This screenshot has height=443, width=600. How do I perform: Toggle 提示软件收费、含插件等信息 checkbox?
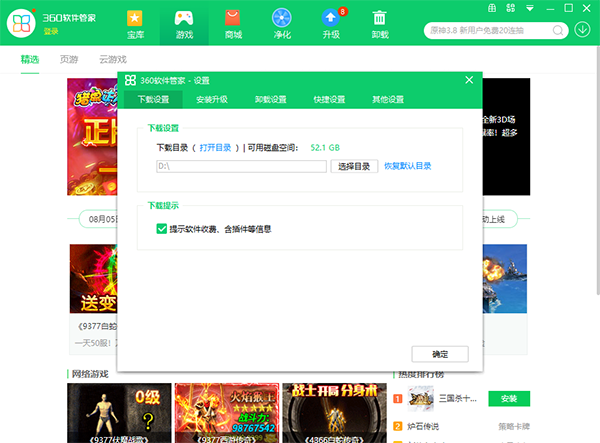point(162,229)
